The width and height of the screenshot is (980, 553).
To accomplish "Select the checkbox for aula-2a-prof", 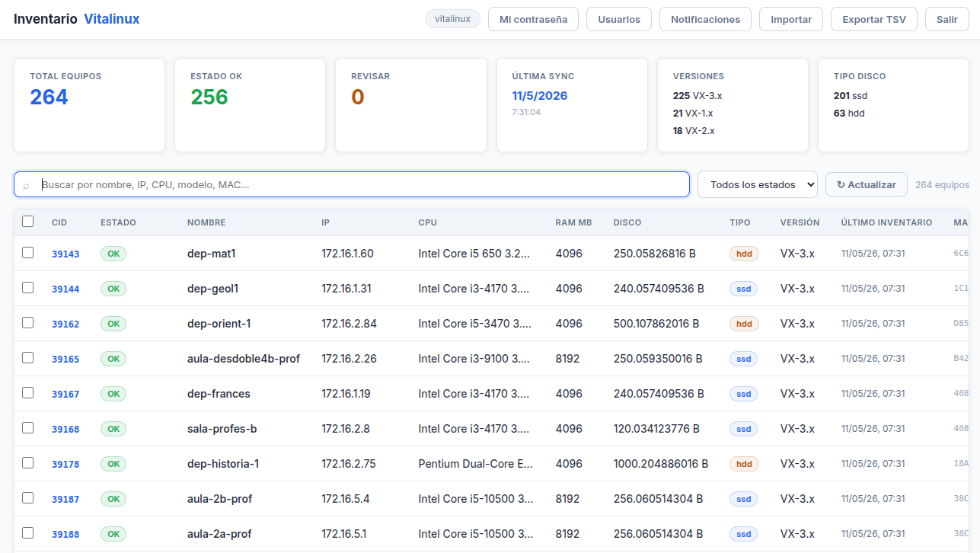I will [x=28, y=533].
